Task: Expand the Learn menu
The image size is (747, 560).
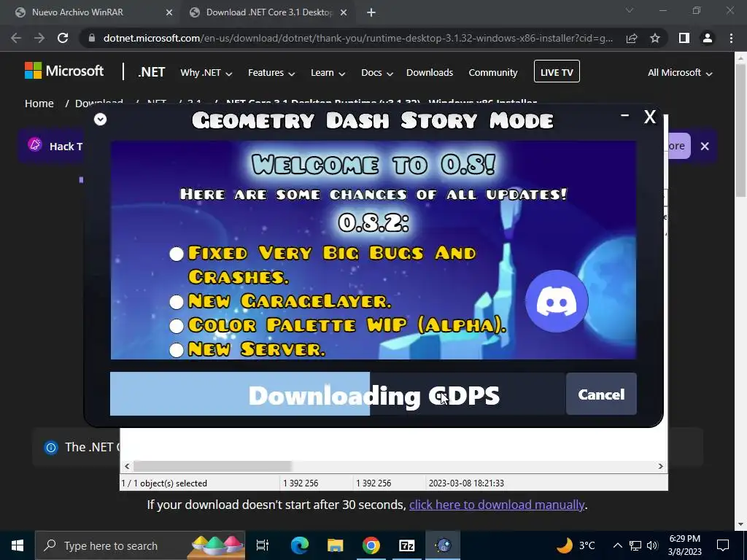Action: tap(328, 73)
